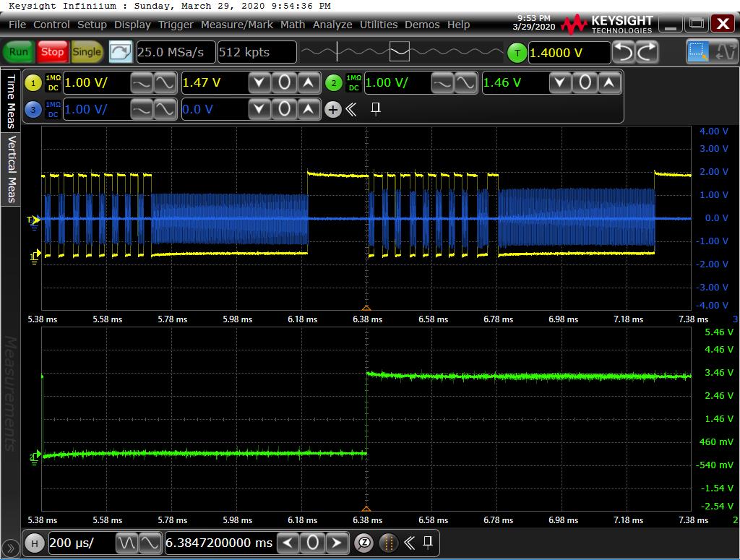Toggle channel 1 yellow button

(x=33, y=82)
